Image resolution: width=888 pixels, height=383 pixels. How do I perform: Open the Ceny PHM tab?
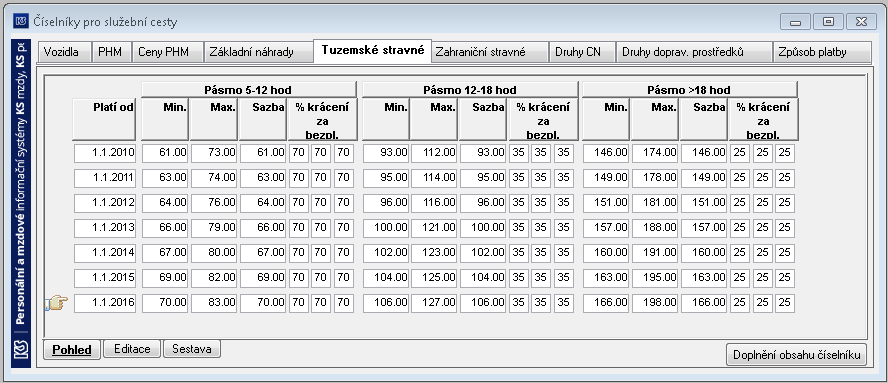tap(168, 52)
